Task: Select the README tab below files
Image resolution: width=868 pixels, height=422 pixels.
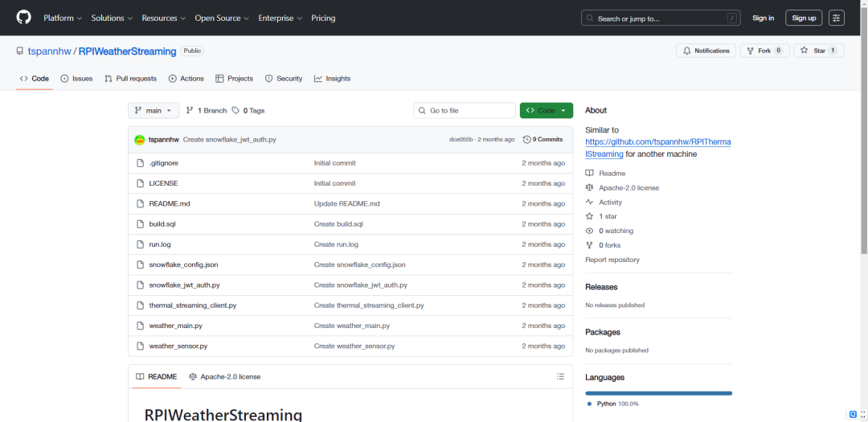Action: pos(156,377)
